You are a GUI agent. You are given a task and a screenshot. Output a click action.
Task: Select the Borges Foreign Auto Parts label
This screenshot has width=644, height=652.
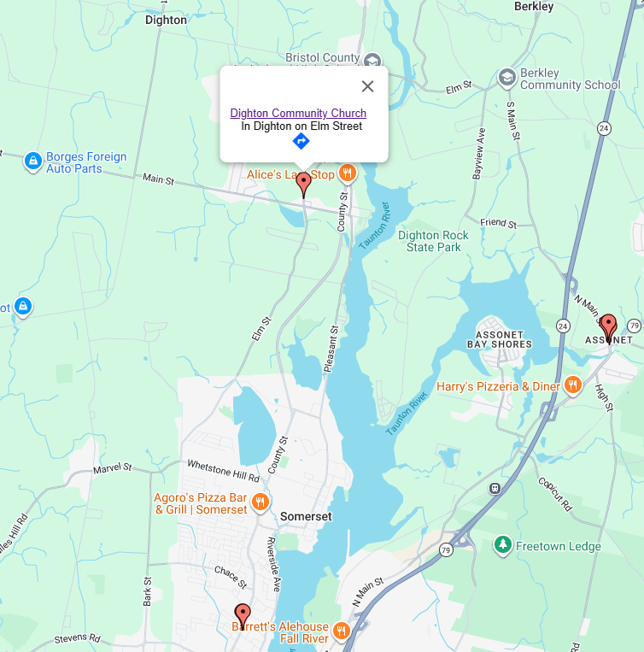(86, 162)
